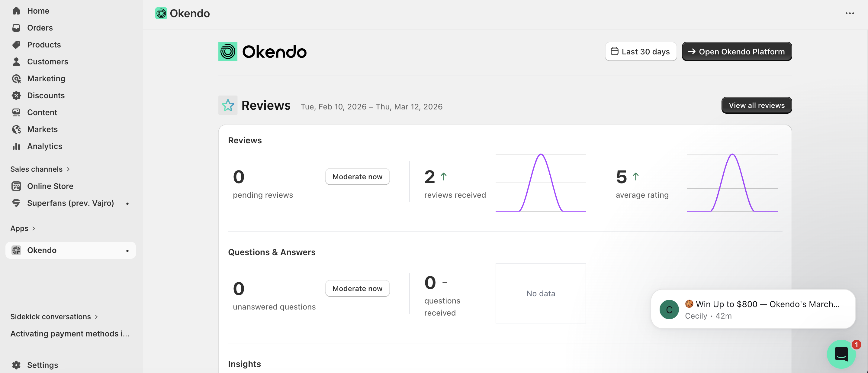868x373 pixels.
Task: Click Moderate now for pending reviews
Action: point(357,177)
